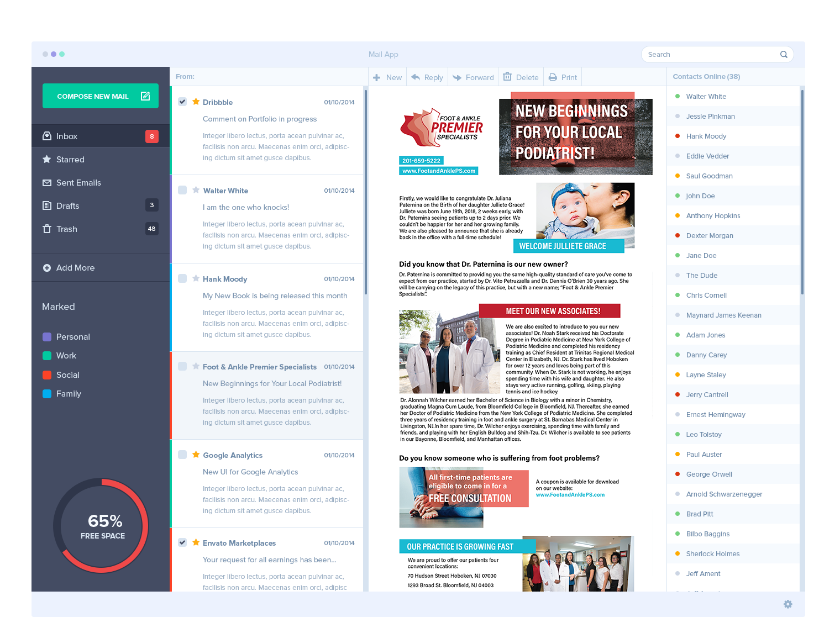Viewport: 840px width, 633px height.
Task: Star the Walter White email
Action: [196, 190]
